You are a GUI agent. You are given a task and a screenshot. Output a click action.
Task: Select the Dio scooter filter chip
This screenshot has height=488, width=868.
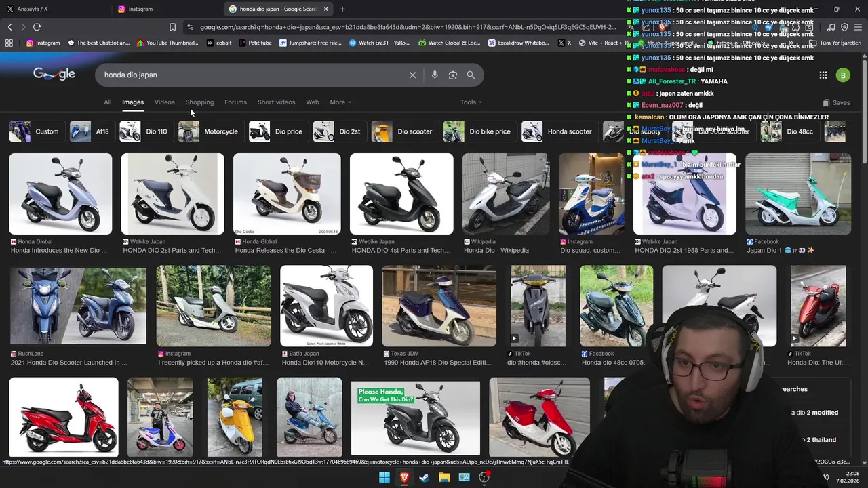404,131
